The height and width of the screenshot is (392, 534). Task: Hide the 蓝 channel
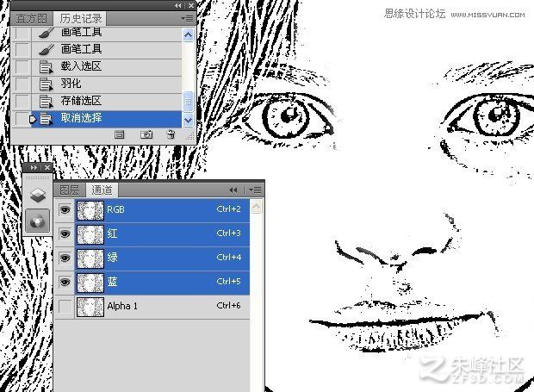pos(65,282)
